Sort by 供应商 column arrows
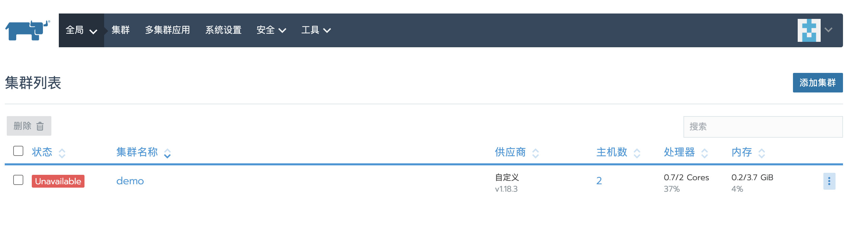This screenshot has height=245, width=868. [535, 153]
